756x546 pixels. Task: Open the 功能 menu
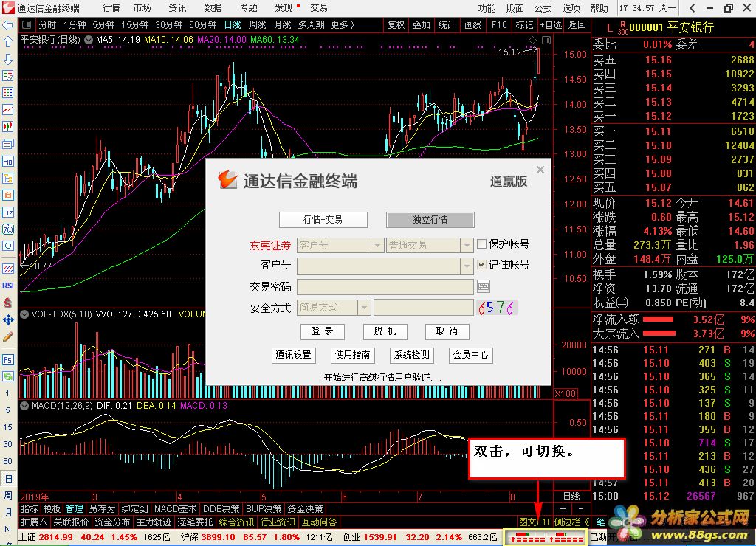pos(487,7)
